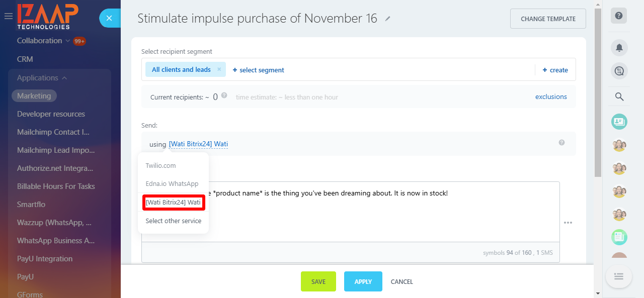Open the hamburger menu beside the logo
Screen dimensions: 644x298
[8, 16]
